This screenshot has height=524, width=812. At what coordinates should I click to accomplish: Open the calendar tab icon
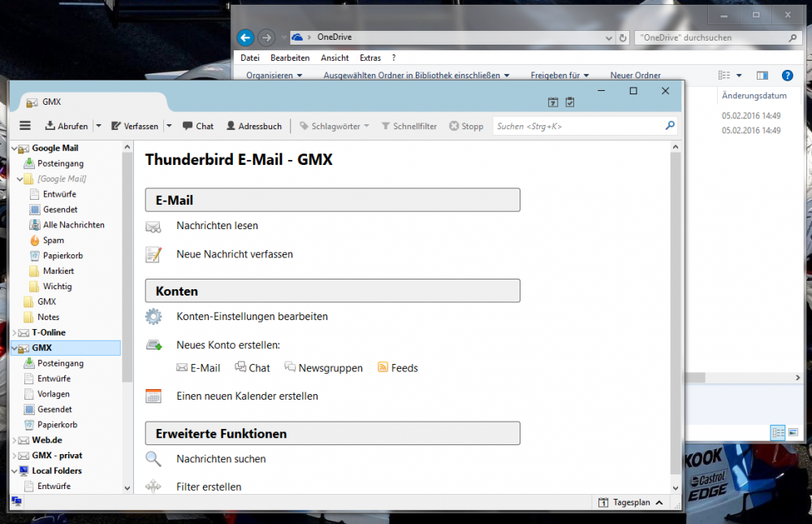click(553, 102)
